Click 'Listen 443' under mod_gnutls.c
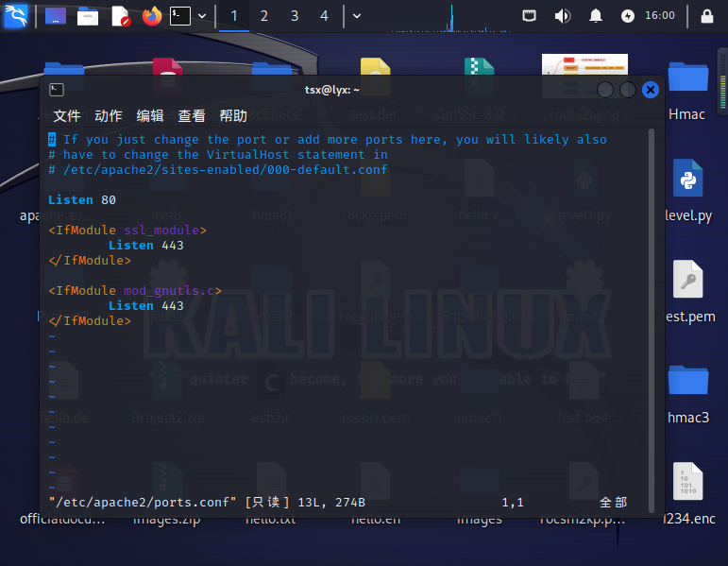Screen dimensions: 728x566 point(146,306)
